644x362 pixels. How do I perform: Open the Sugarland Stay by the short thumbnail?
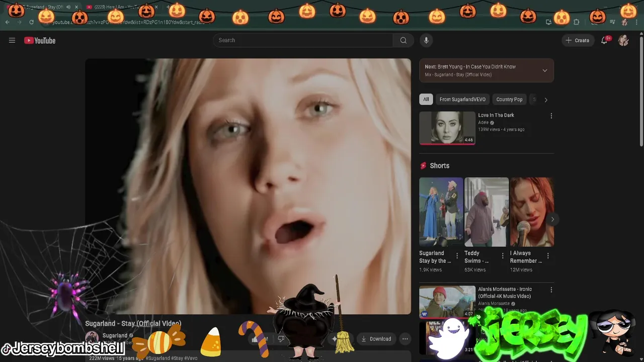pos(441,212)
